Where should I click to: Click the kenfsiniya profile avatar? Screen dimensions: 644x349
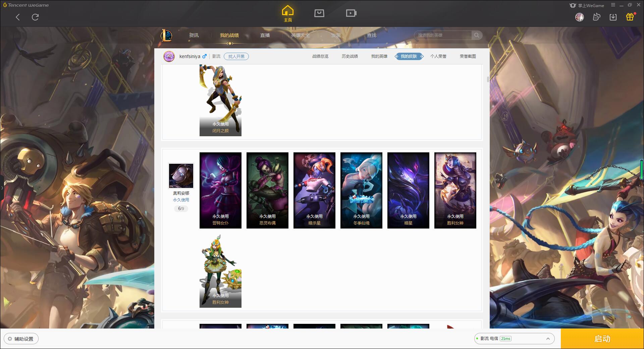coord(169,56)
